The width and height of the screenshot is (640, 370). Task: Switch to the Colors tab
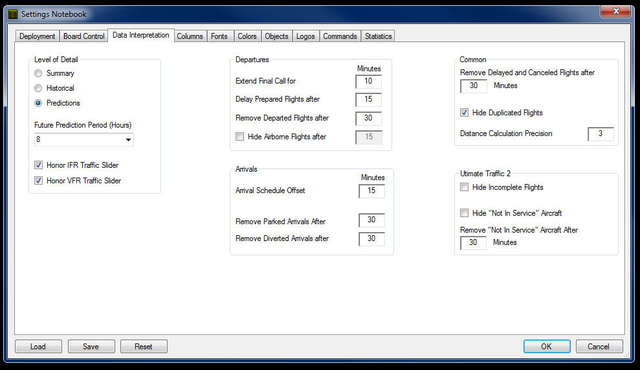click(x=247, y=36)
